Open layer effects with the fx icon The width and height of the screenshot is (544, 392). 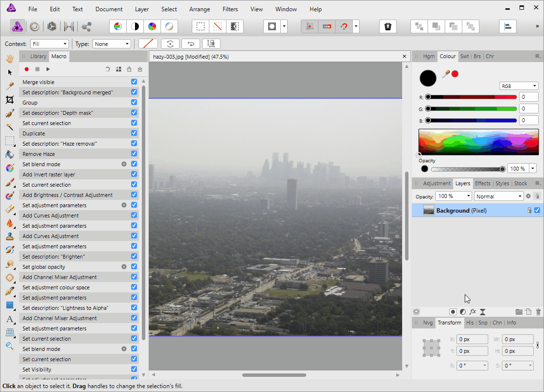click(473, 312)
